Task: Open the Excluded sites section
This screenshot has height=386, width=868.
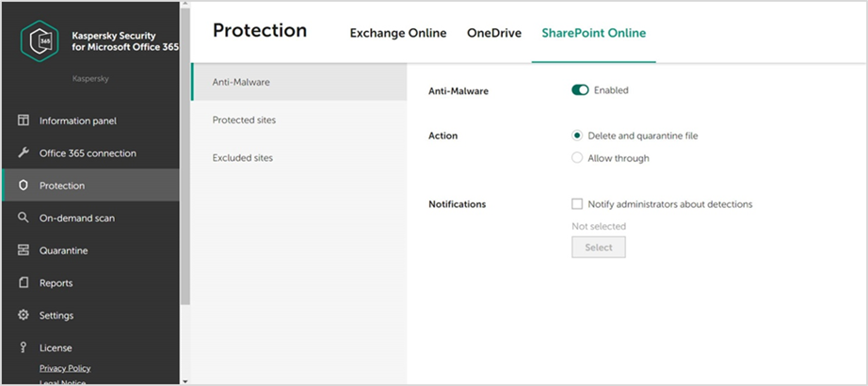Action: [x=243, y=157]
